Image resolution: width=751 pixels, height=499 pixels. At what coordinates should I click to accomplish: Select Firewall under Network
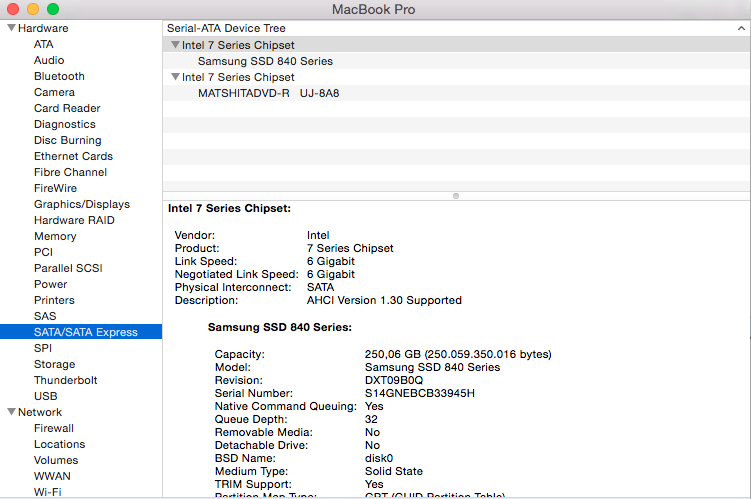(x=54, y=428)
